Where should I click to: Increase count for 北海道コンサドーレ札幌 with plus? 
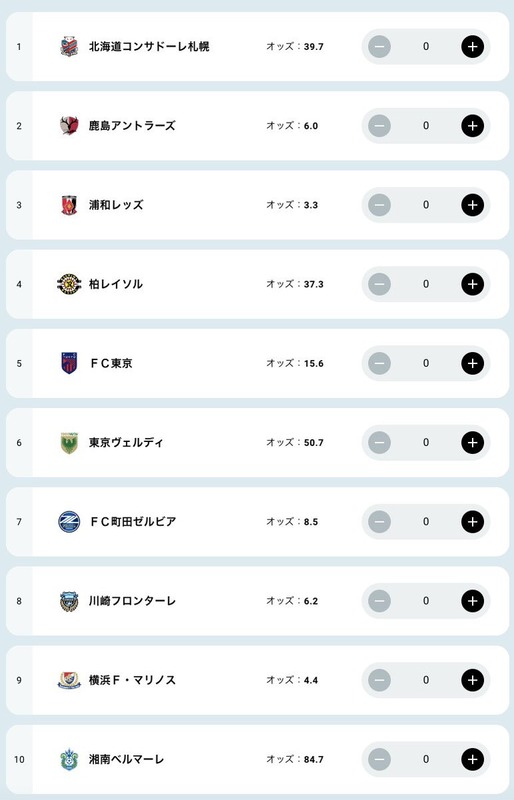pos(472,46)
